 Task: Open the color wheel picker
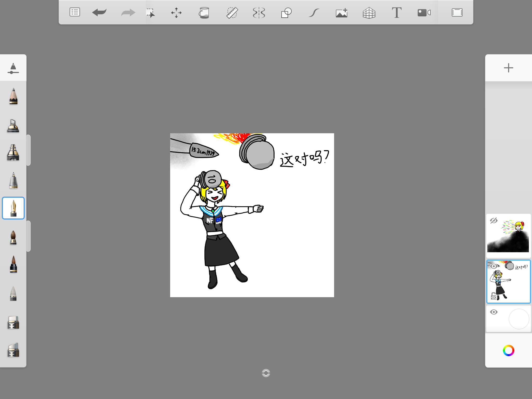(x=508, y=350)
